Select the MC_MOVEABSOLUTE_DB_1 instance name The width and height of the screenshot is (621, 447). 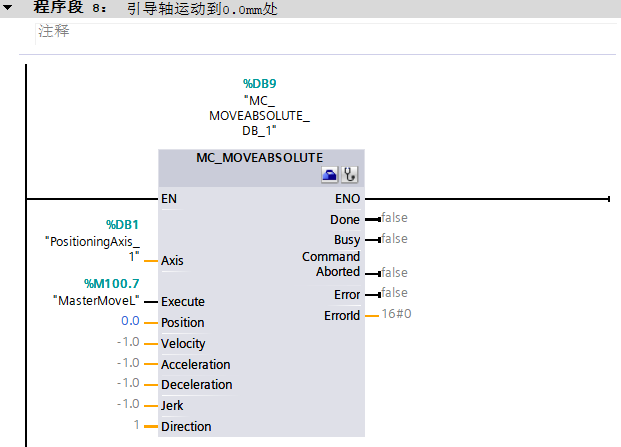click(259, 116)
